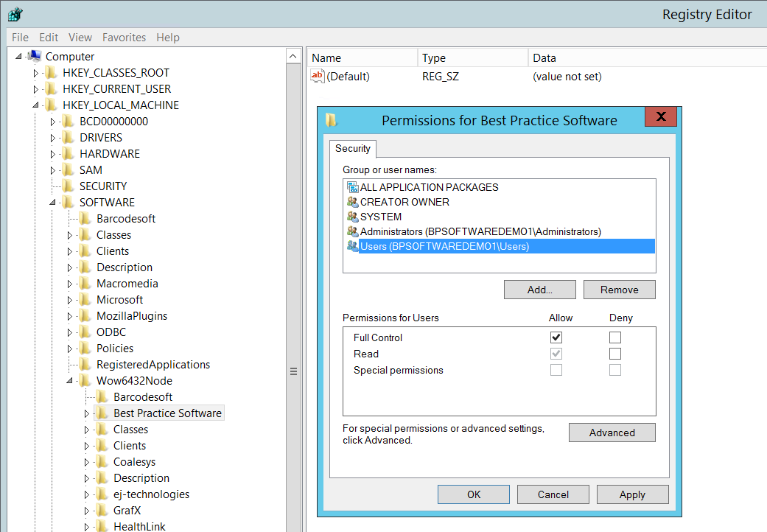Click the Wow6432Node folder icon
Viewport: 767px width, 532px height.
(85, 380)
